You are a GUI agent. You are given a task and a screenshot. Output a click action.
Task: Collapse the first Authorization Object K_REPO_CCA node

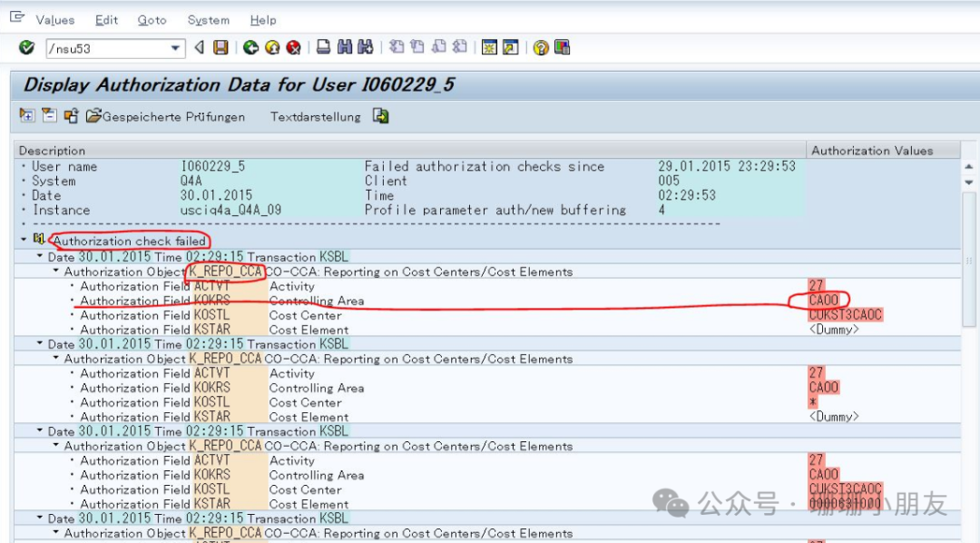coord(56,271)
